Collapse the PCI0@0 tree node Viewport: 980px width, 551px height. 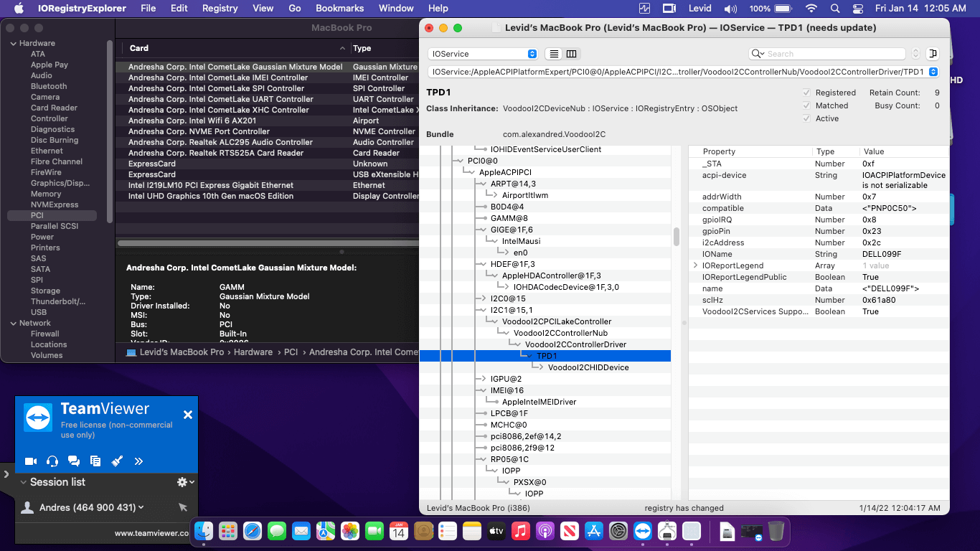click(x=460, y=161)
